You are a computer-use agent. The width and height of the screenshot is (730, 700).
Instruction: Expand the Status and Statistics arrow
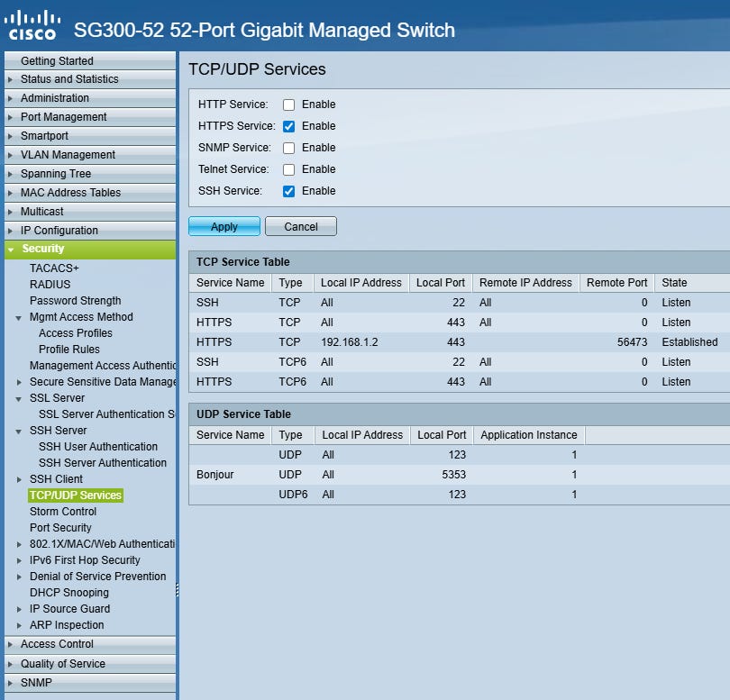(10, 79)
